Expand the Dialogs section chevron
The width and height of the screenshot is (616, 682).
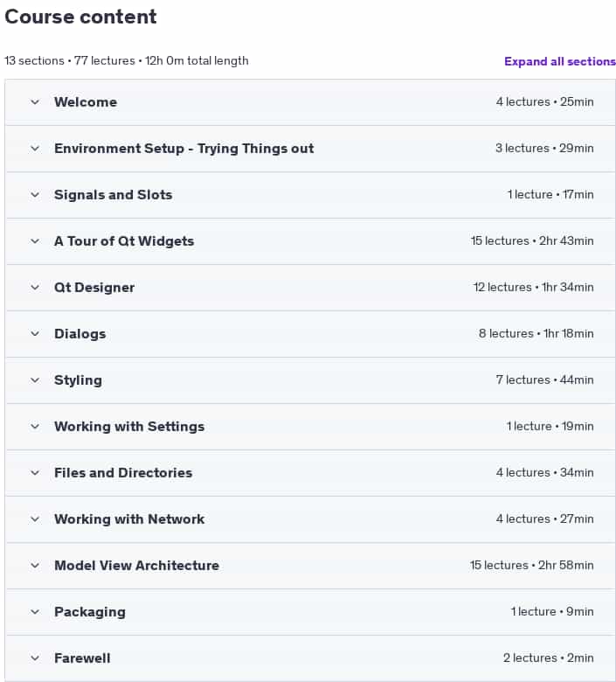point(35,334)
